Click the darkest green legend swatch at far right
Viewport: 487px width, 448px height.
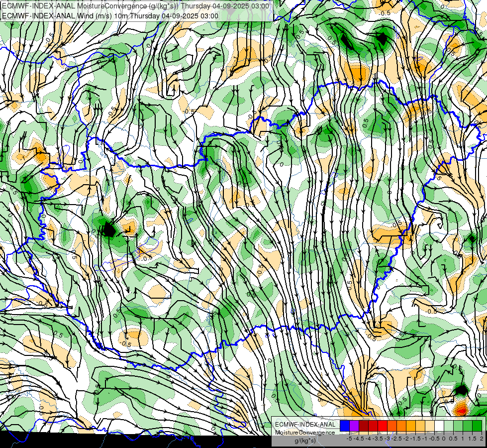click(477, 426)
